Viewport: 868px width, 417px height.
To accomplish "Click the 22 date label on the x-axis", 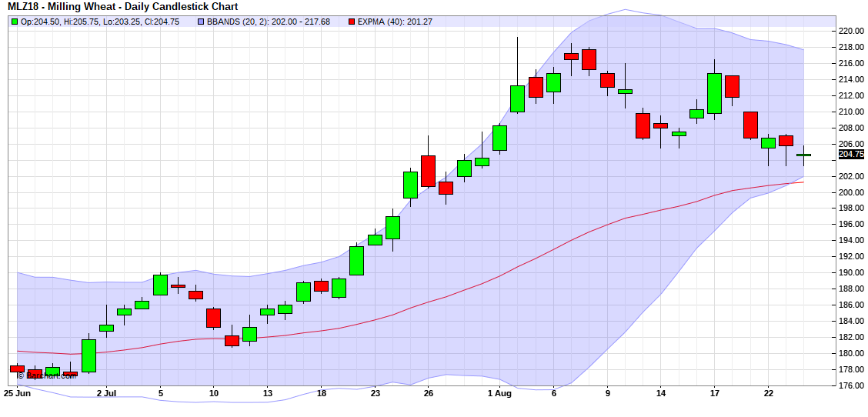I will pyautogui.click(x=768, y=393).
